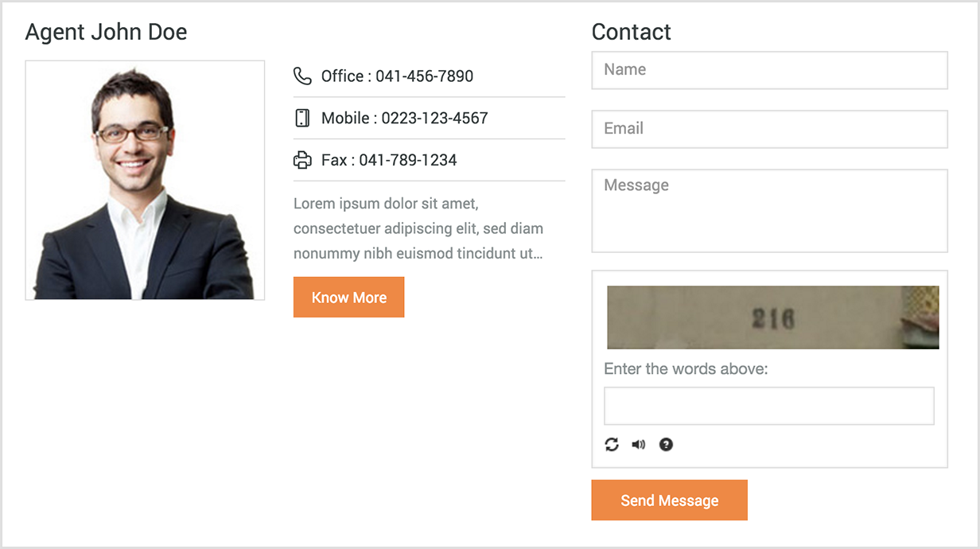Focus the Email input field

coord(769,129)
